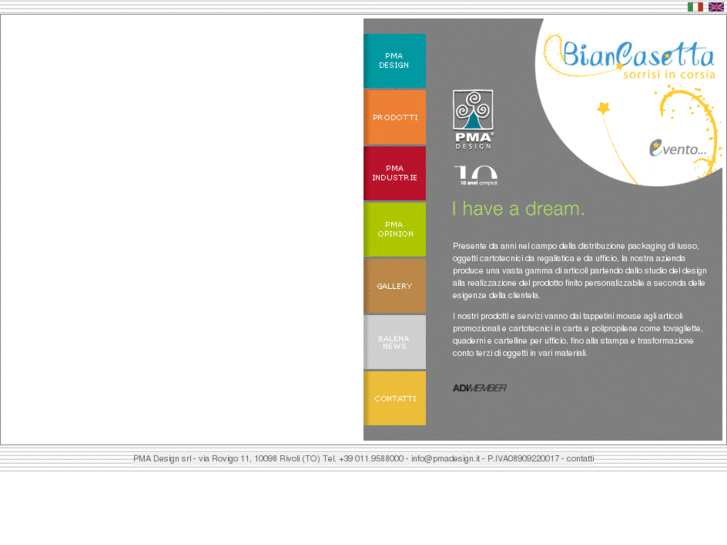The image size is (727, 545).
Task: Click the 10 anni anniversary logo
Action: pos(476,175)
